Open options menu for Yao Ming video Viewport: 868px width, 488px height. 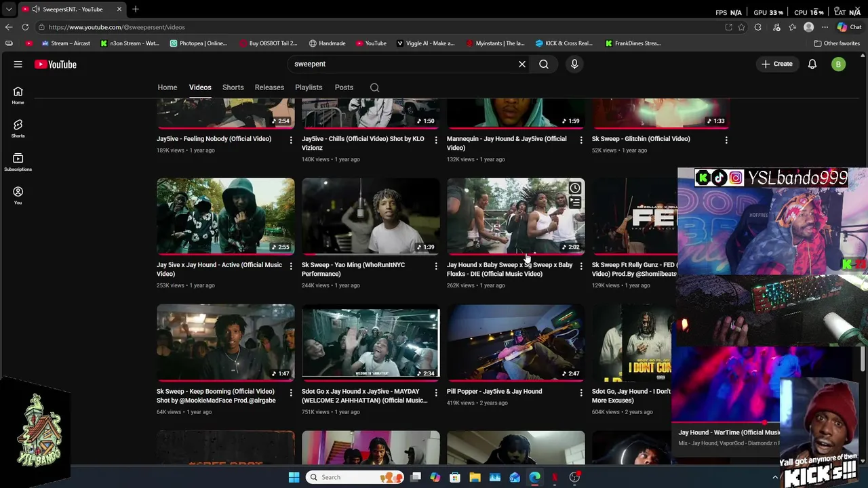click(x=436, y=266)
